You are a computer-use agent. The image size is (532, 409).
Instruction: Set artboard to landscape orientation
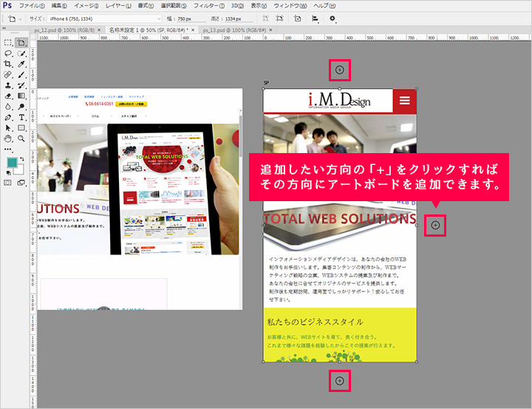tap(279, 18)
